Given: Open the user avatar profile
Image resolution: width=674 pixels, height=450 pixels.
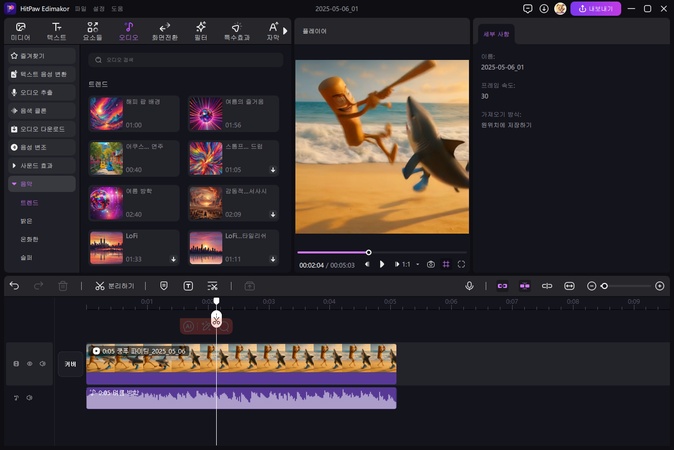Looking at the screenshot, I should [x=560, y=9].
